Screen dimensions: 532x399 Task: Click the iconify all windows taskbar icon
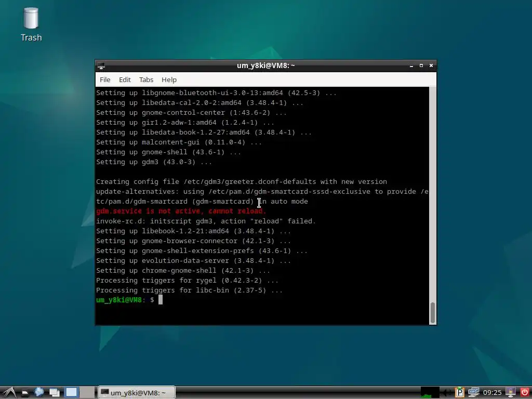point(54,393)
